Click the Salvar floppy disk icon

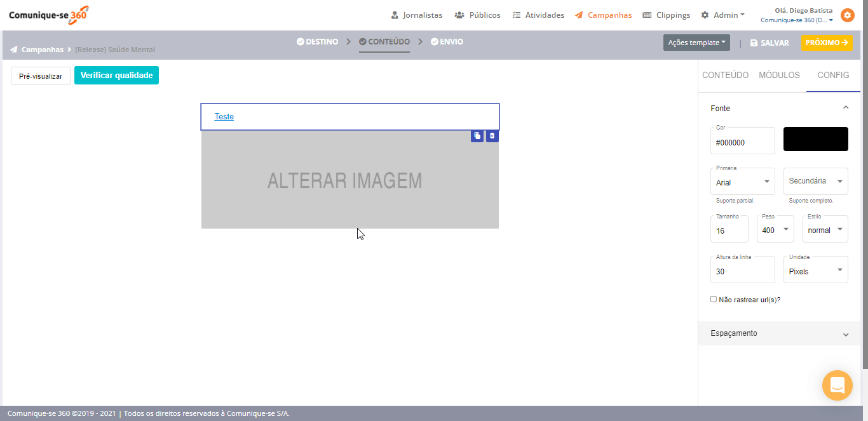pos(754,43)
